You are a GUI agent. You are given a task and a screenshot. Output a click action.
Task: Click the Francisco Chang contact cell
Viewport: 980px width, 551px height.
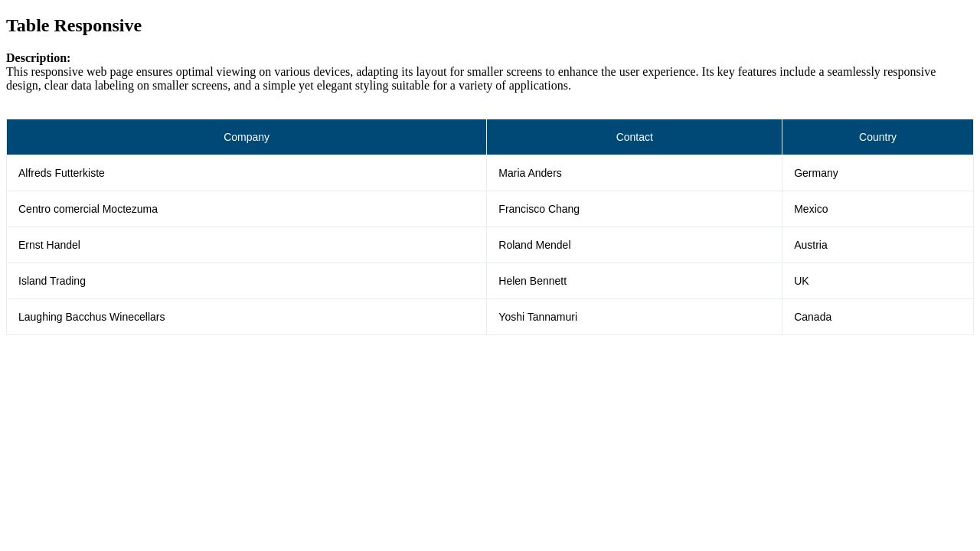click(x=635, y=209)
